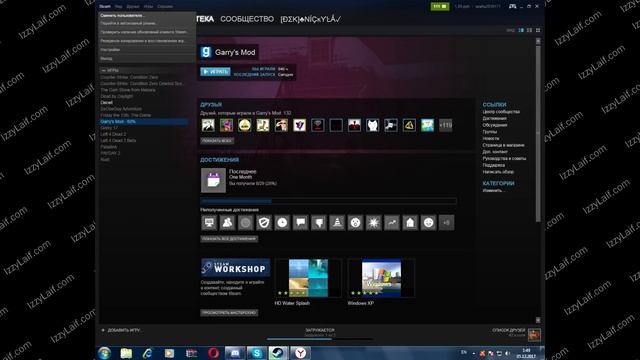
Task: Click the thumbs down achievement icon
Action: pyautogui.click(x=319, y=223)
